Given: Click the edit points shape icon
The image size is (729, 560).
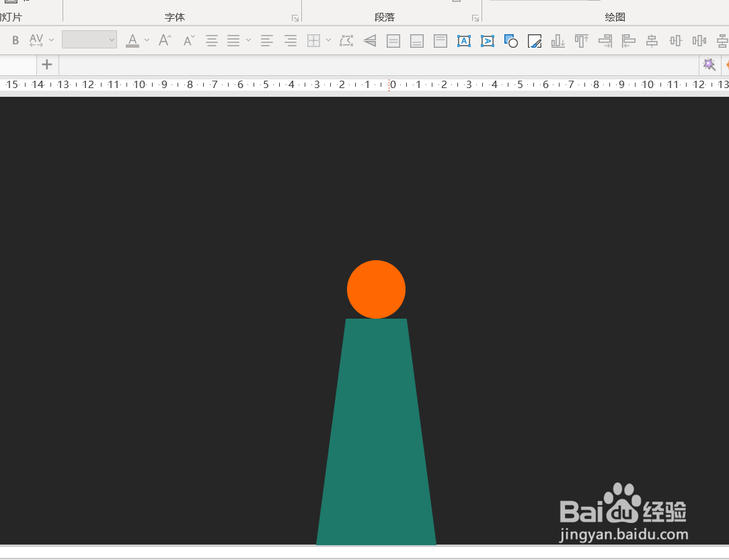Looking at the screenshot, I should pos(346,41).
